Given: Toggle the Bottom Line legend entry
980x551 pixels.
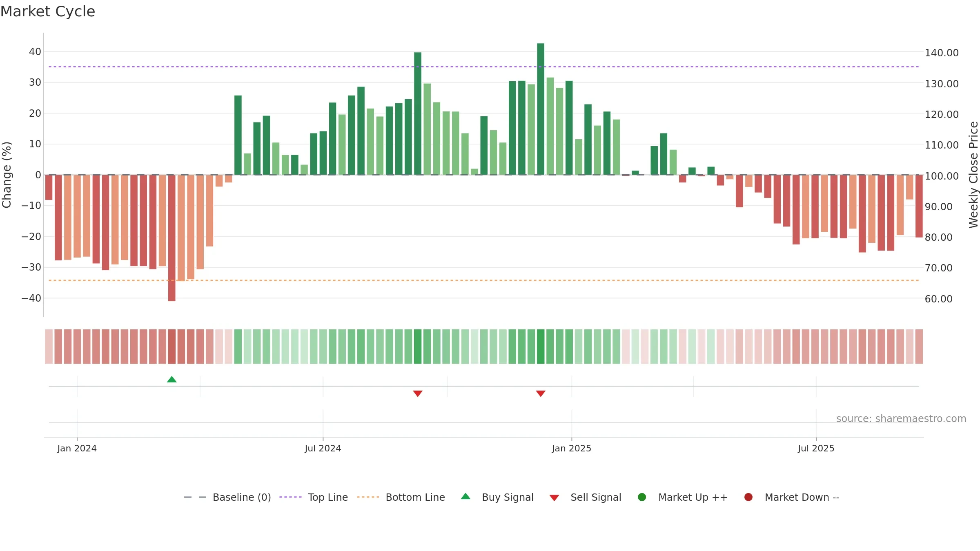Looking at the screenshot, I should (401, 497).
